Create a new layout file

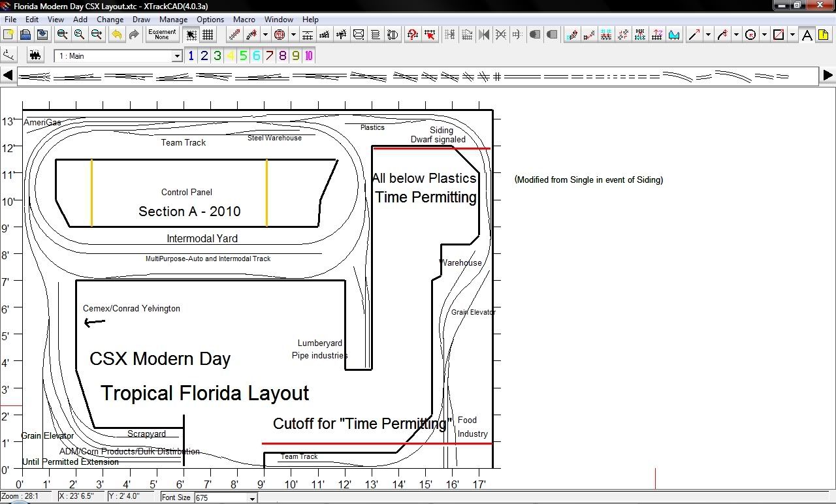8,35
